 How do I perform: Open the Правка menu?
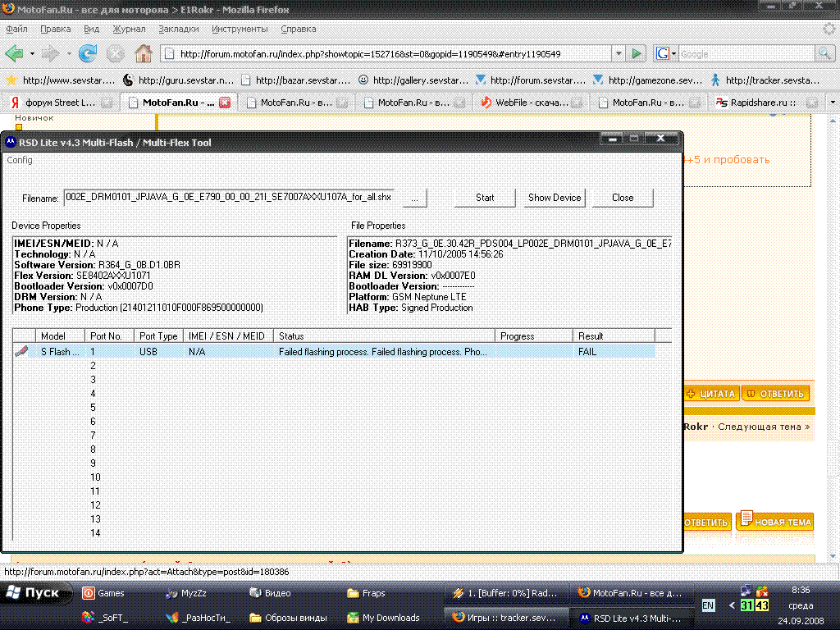point(55,29)
